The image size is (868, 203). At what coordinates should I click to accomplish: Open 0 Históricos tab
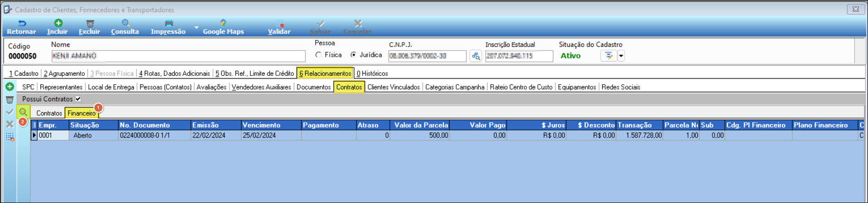point(372,73)
